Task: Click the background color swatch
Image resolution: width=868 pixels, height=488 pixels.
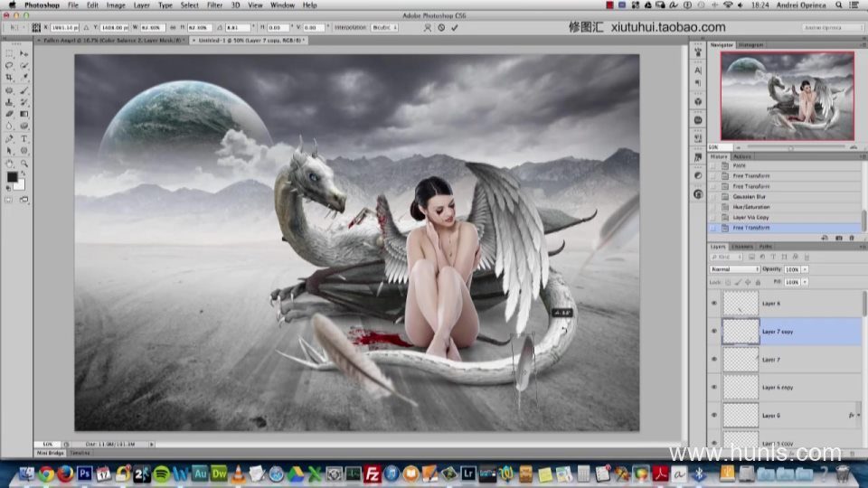Action: coord(20,185)
